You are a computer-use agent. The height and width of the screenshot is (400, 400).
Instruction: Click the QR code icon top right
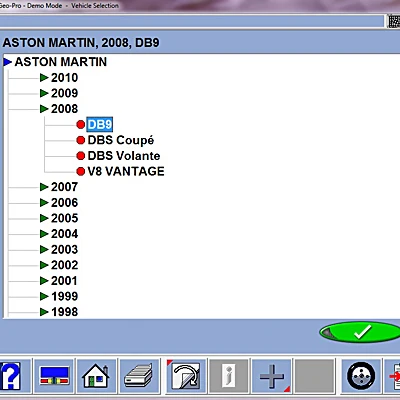coord(394,22)
